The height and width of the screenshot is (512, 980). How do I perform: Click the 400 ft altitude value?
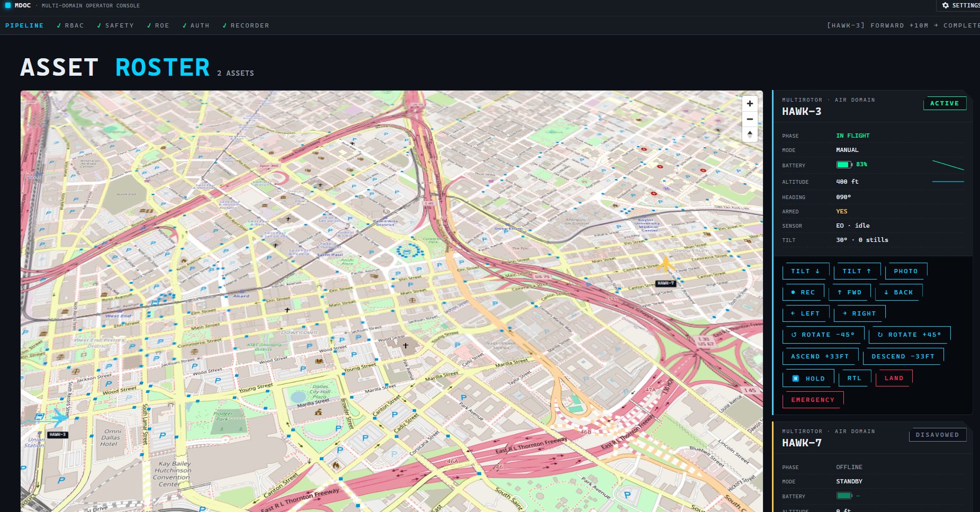tap(847, 182)
